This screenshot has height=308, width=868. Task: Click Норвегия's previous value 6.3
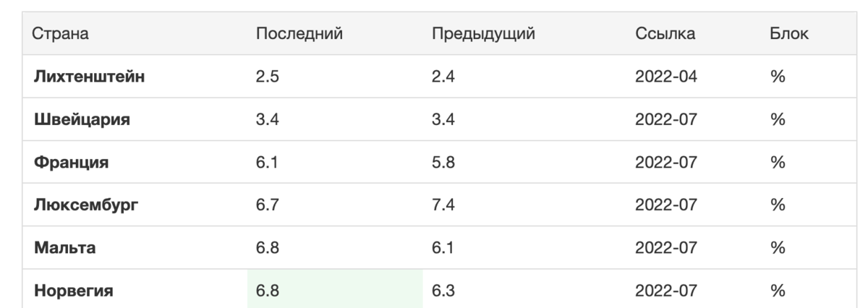click(x=443, y=291)
